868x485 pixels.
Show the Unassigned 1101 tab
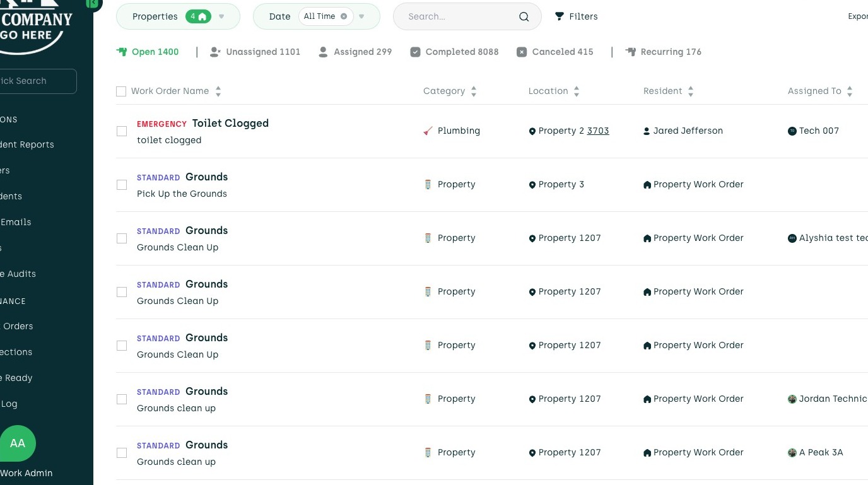click(255, 52)
